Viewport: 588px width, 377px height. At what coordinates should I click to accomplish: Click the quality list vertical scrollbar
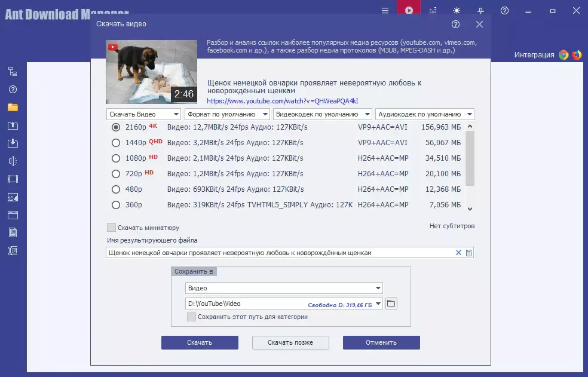point(470,158)
